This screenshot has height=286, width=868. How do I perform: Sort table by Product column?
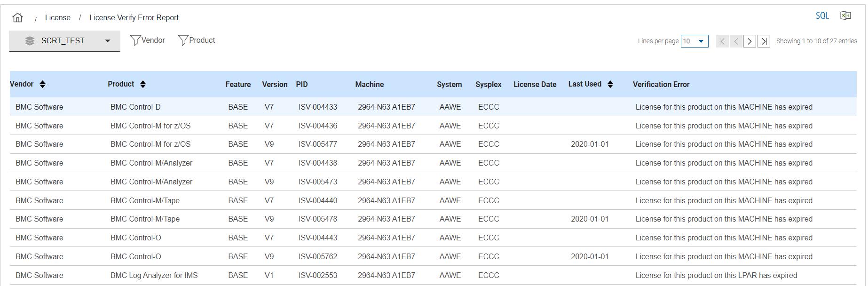pos(143,84)
